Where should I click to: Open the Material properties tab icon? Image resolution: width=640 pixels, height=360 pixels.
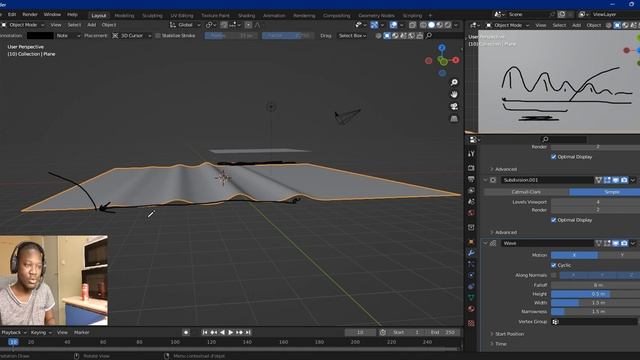click(x=471, y=309)
